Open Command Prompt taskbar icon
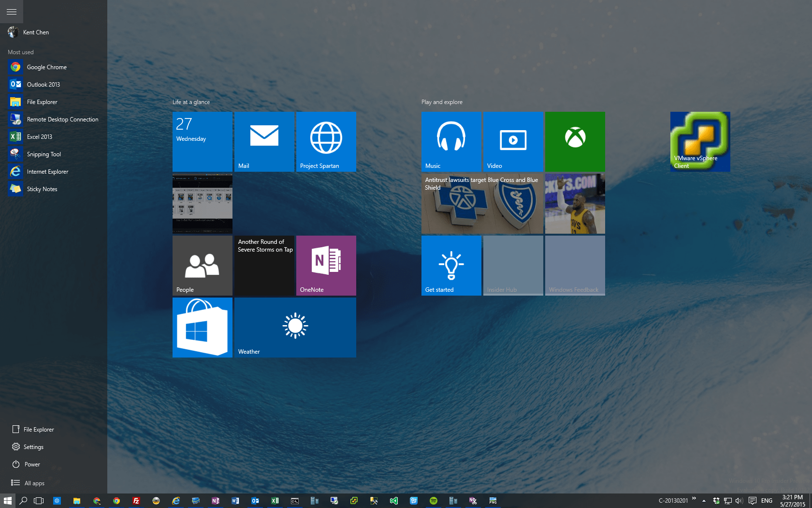Screen dimensions: 812x508 [x=295, y=501]
